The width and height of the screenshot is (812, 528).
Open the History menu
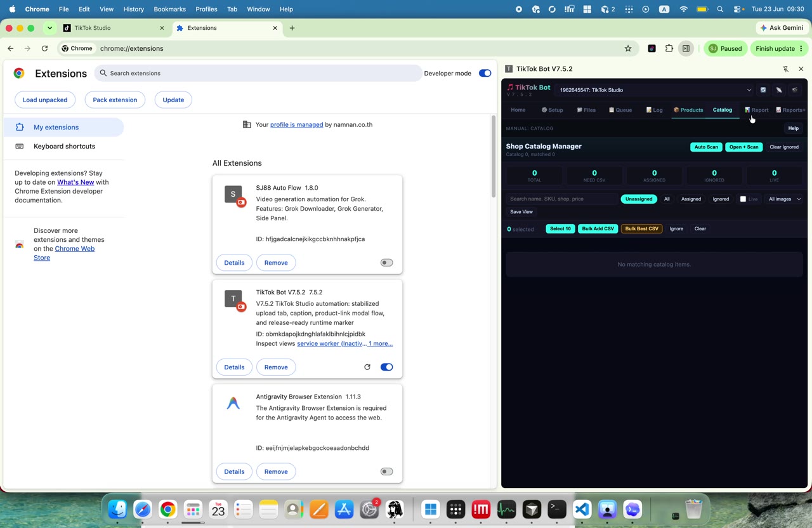point(133,9)
